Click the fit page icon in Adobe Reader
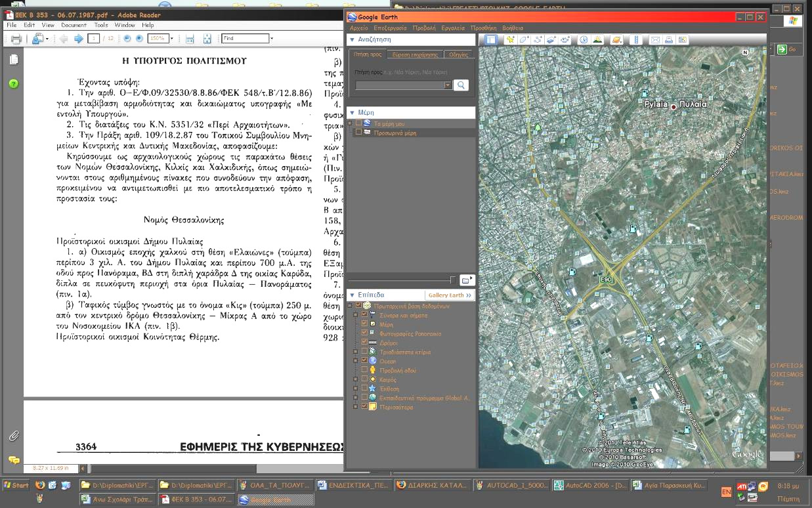The height and width of the screenshot is (508, 812). [207, 39]
